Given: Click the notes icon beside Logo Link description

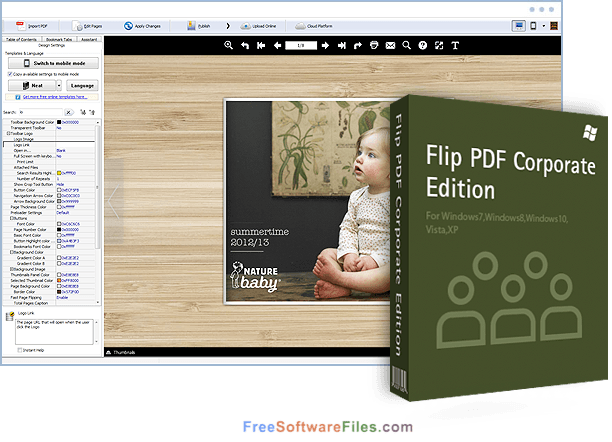Looking at the screenshot, I should point(10,316).
